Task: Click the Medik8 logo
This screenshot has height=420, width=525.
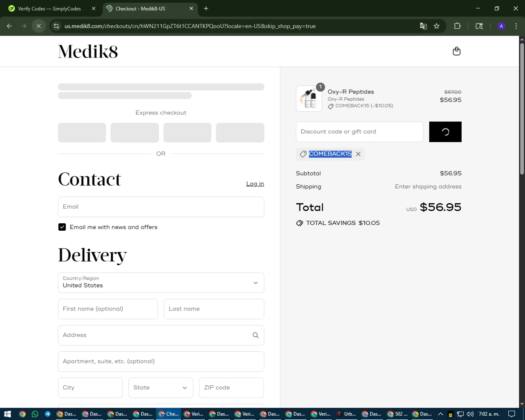Action: click(88, 51)
